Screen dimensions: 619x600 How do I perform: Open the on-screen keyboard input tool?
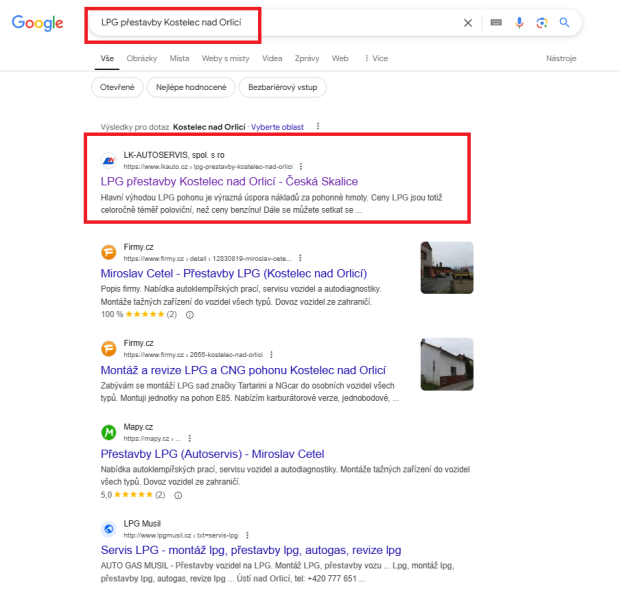(496, 22)
